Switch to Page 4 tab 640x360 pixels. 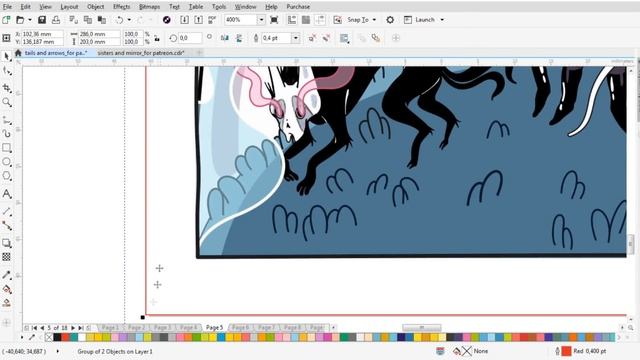tap(188, 327)
